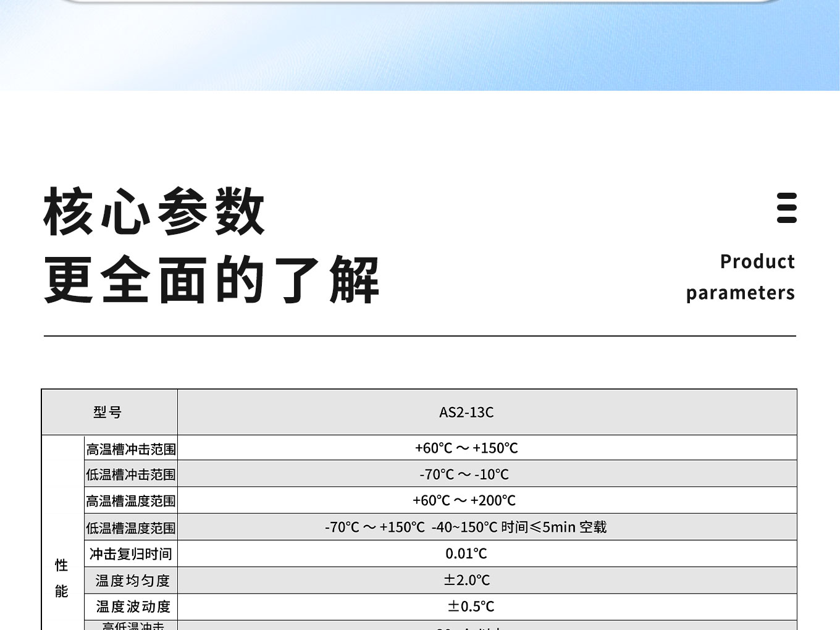Click the 性能 category cell
Viewport: 840px width, 630px height.
[62, 577]
